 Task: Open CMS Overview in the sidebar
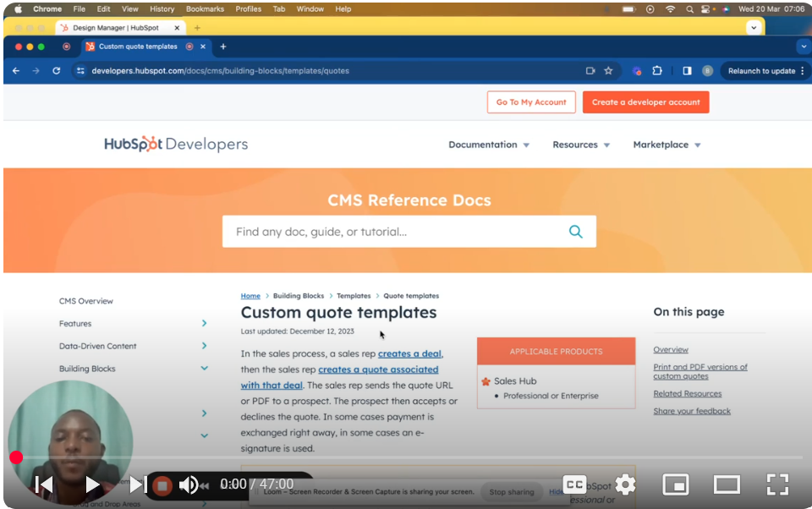[x=86, y=301]
